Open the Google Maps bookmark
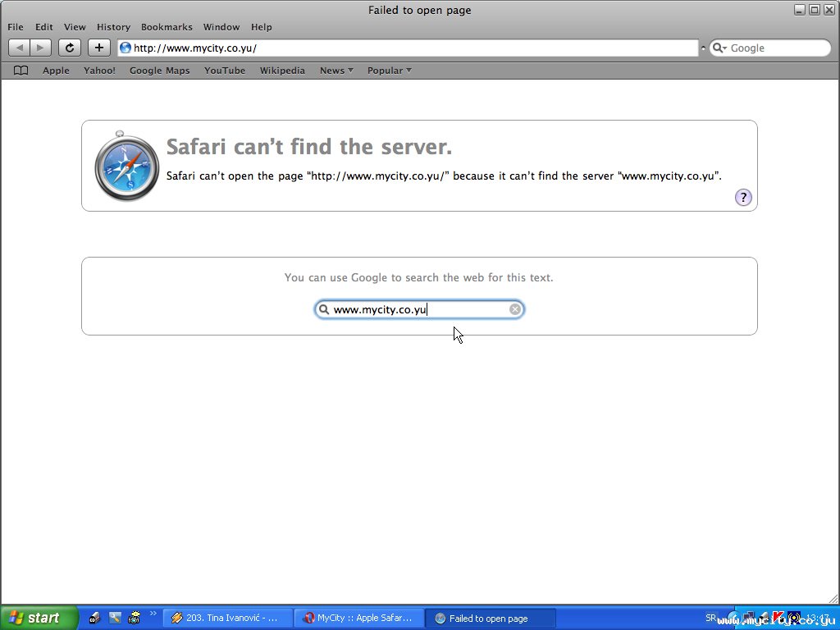Screen dimensions: 840x630 (x=160, y=71)
